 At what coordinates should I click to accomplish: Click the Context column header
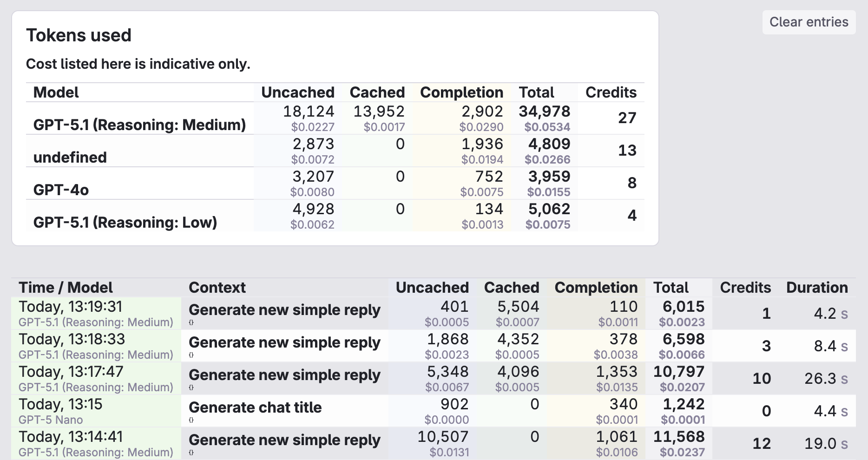click(217, 287)
